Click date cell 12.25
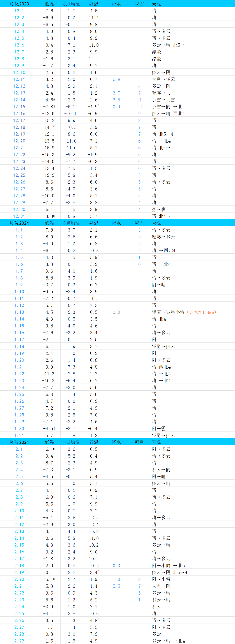Screen dimensions: 235x644 click(19, 175)
